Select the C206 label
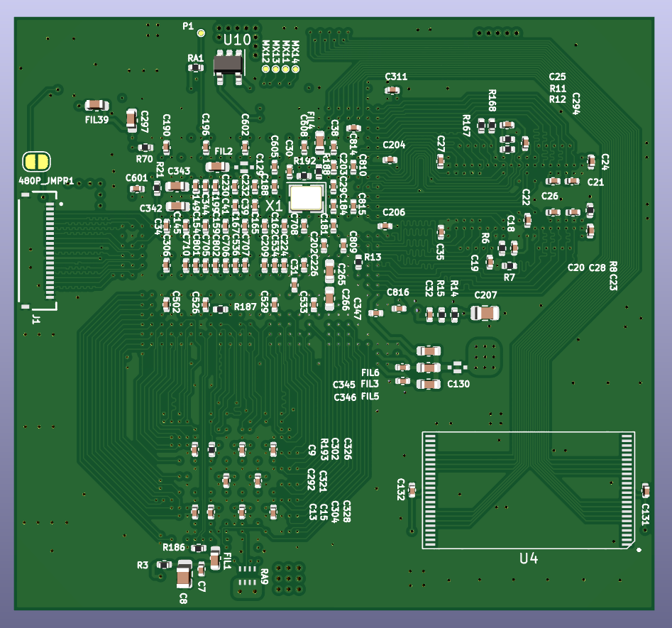Image resolution: width=672 pixels, height=628 pixels. 394,212
